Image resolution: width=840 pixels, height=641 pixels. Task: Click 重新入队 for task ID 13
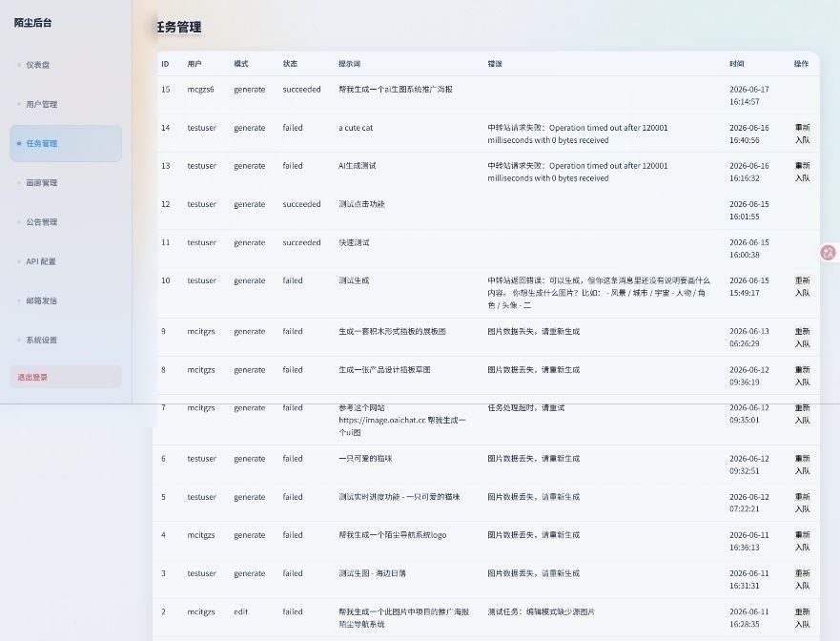coord(802,172)
